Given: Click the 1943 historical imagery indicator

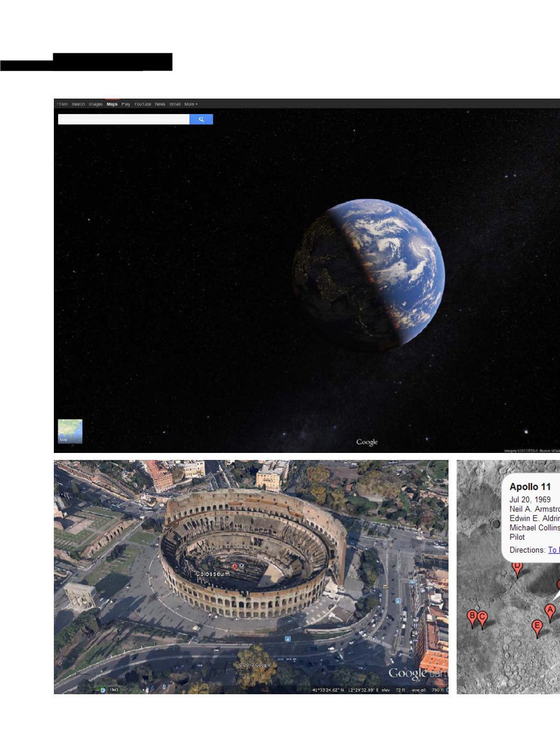Looking at the screenshot, I should (114, 689).
